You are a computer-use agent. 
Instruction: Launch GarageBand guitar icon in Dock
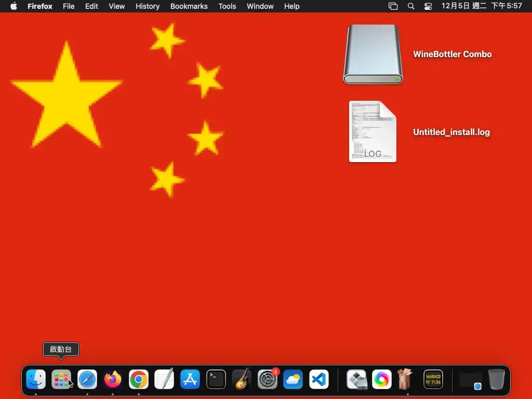(x=242, y=379)
